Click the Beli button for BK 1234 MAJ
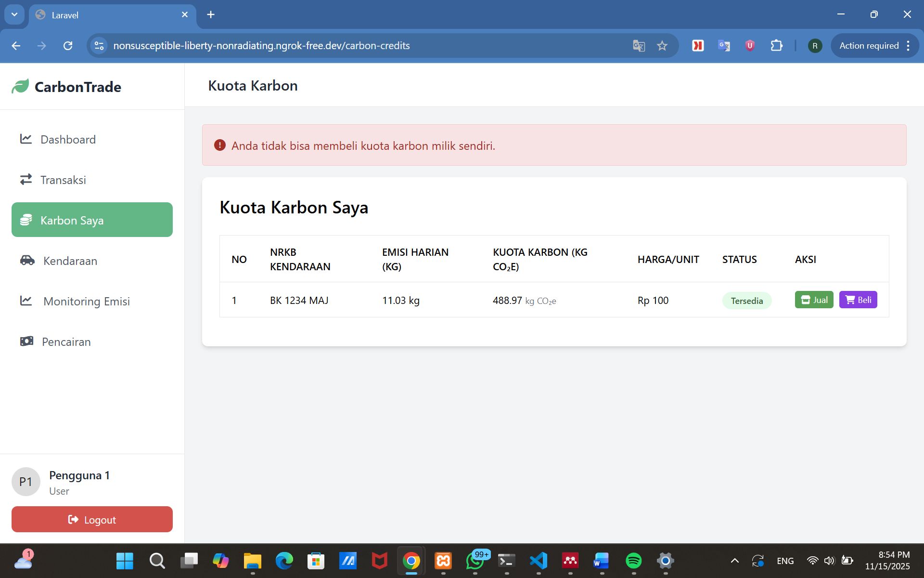The image size is (924, 578). coord(858,300)
